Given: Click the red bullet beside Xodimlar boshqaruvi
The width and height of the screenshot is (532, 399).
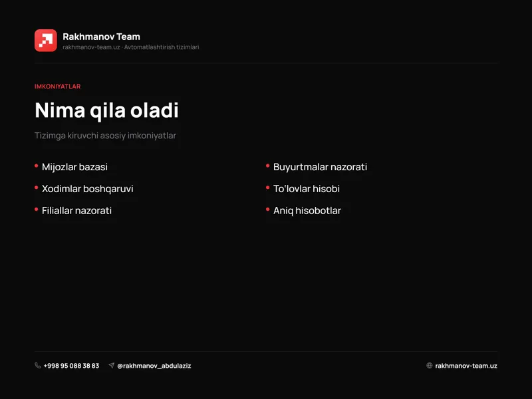Looking at the screenshot, I should coord(37,188).
